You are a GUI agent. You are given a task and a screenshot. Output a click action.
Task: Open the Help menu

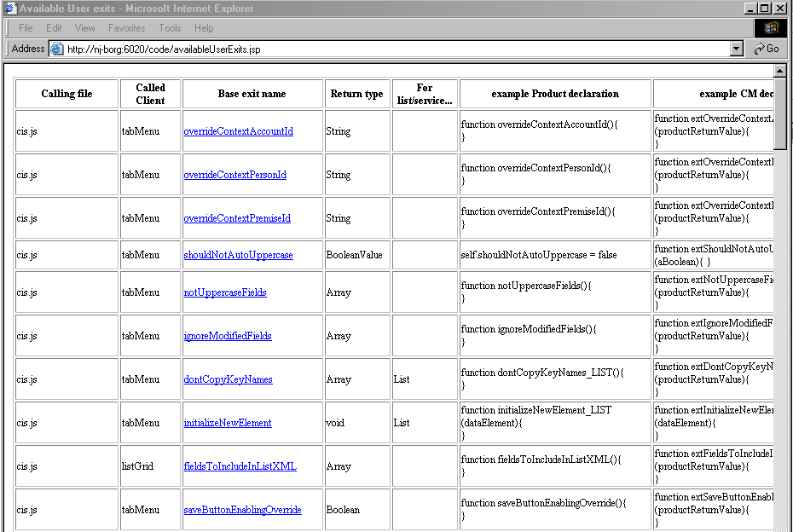[204, 27]
